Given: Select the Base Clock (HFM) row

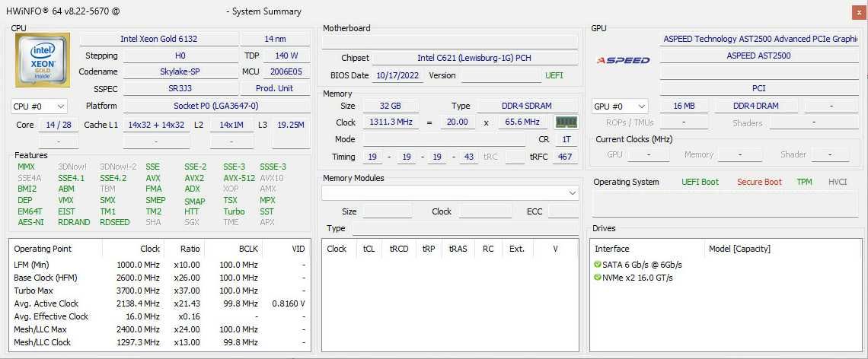Looking at the screenshot, I should 159,278.
